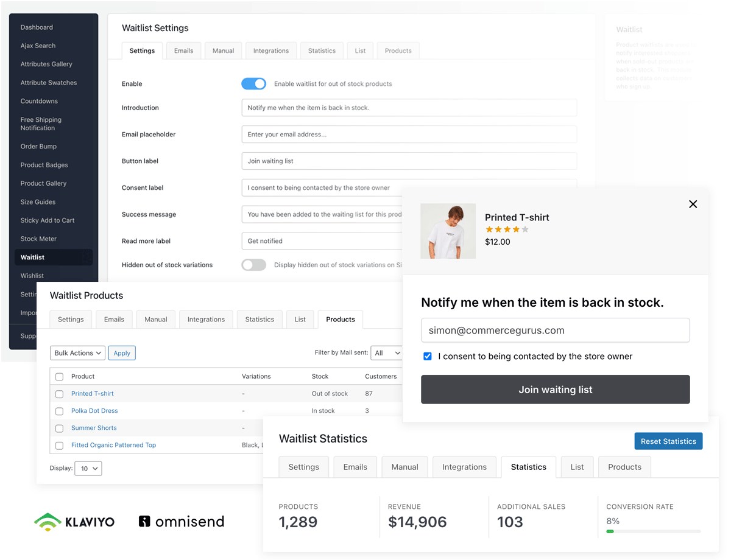Open the Bulk Actions dropdown
Screen dimensions: 731x560
click(x=77, y=352)
